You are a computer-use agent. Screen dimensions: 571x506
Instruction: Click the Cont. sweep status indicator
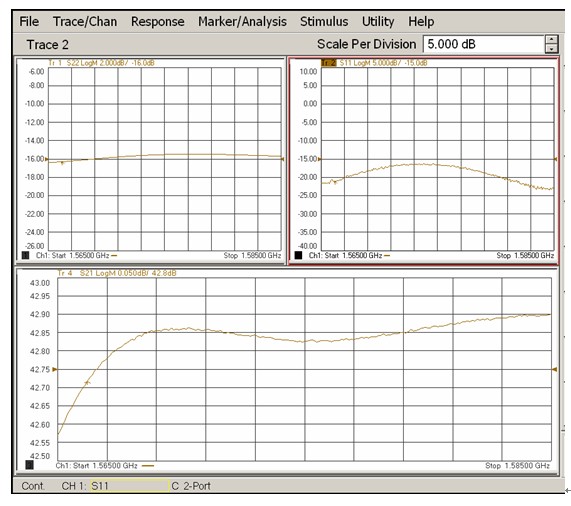point(33,486)
